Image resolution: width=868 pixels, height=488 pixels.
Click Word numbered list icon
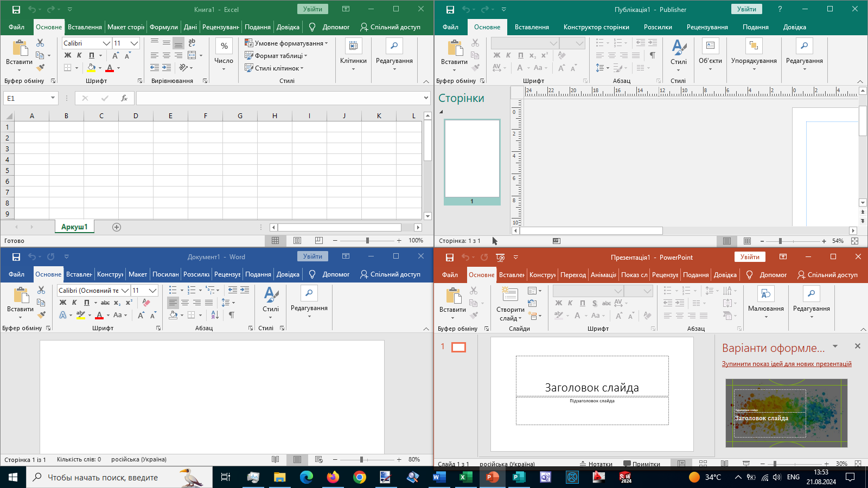coord(191,290)
